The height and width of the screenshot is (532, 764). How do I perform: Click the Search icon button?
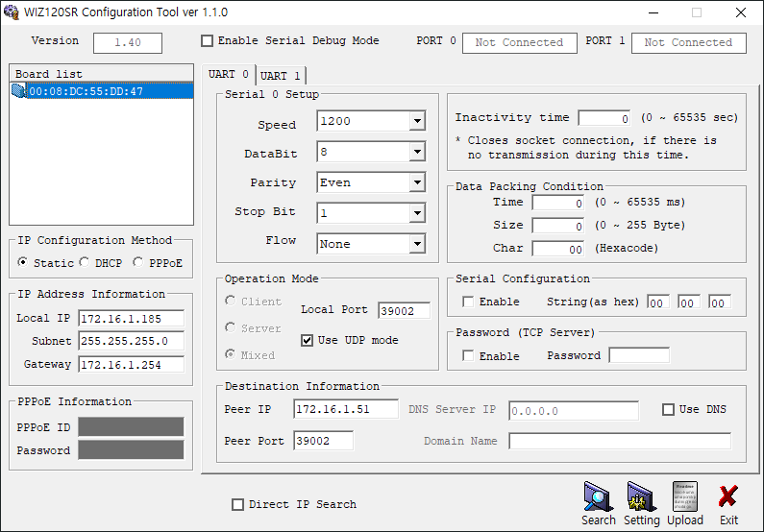tap(599, 503)
